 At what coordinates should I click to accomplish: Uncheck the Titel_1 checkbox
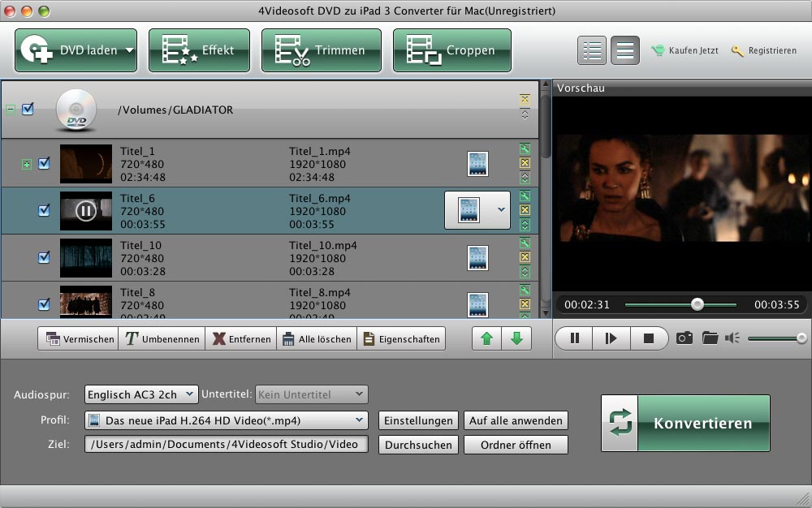(44, 163)
